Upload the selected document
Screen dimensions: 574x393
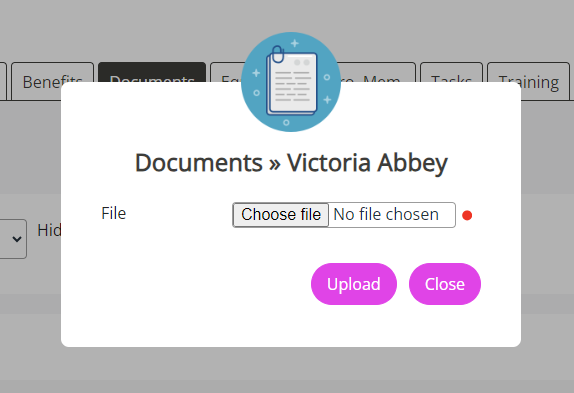click(354, 284)
